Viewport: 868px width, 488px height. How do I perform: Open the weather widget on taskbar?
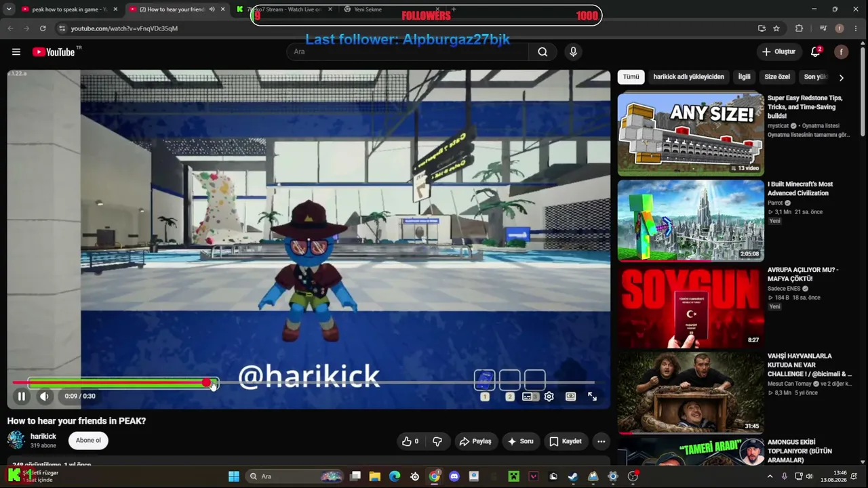pyautogui.click(x=34, y=476)
